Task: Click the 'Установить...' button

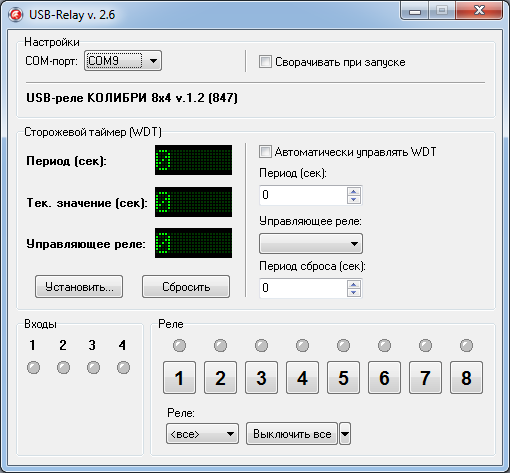Action: 79,287
